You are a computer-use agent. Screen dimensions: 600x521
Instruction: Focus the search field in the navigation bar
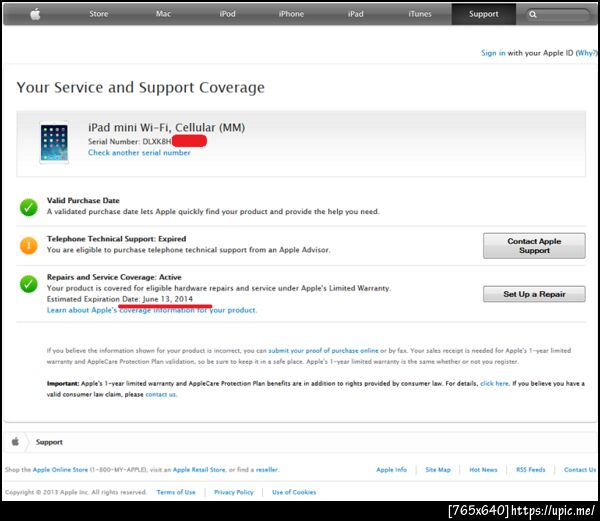click(x=558, y=15)
